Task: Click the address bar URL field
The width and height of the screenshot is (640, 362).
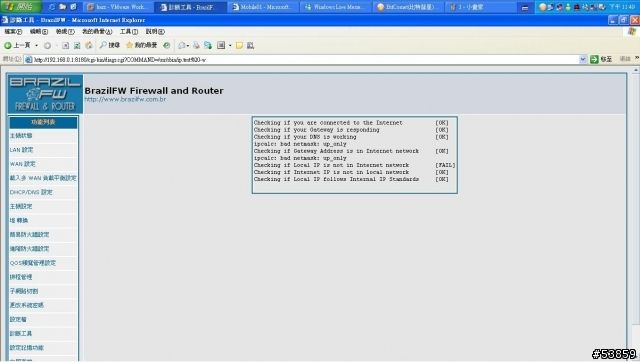Action: [x=306, y=60]
